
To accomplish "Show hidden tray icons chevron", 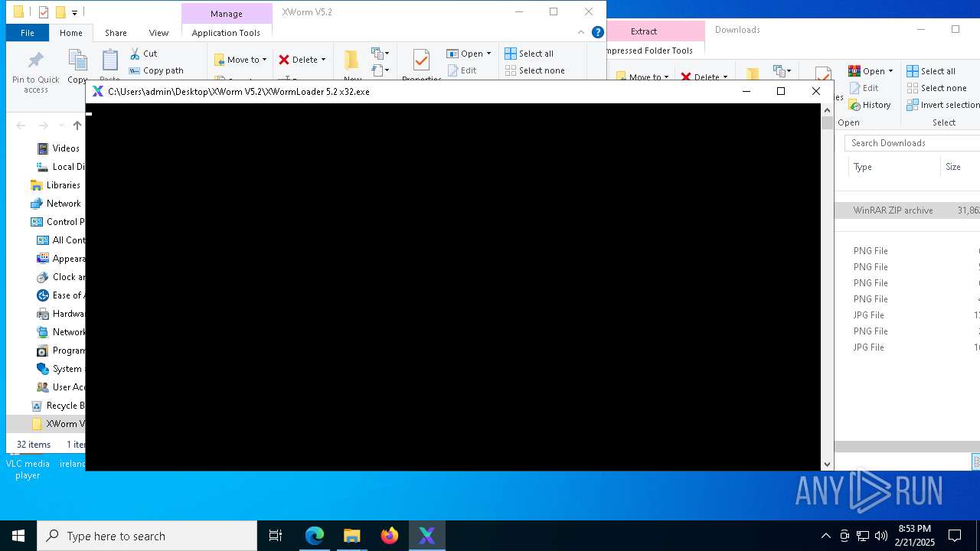I will [x=825, y=536].
